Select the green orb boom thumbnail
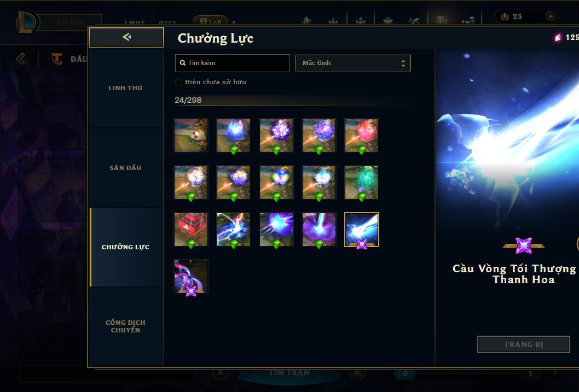This screenshot has height=392, width=579. coord(362,183)
